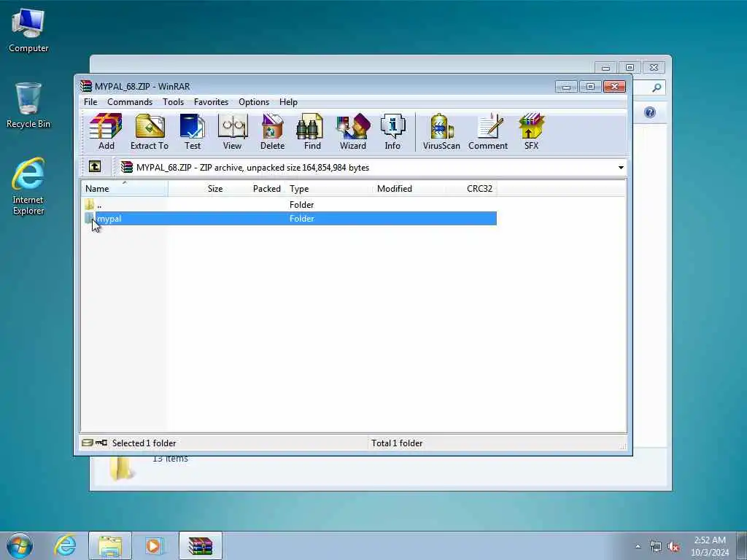747x560 pixels.
Task: Open Extract To in WinRAR toolbar
Action: tap(150, 132)
